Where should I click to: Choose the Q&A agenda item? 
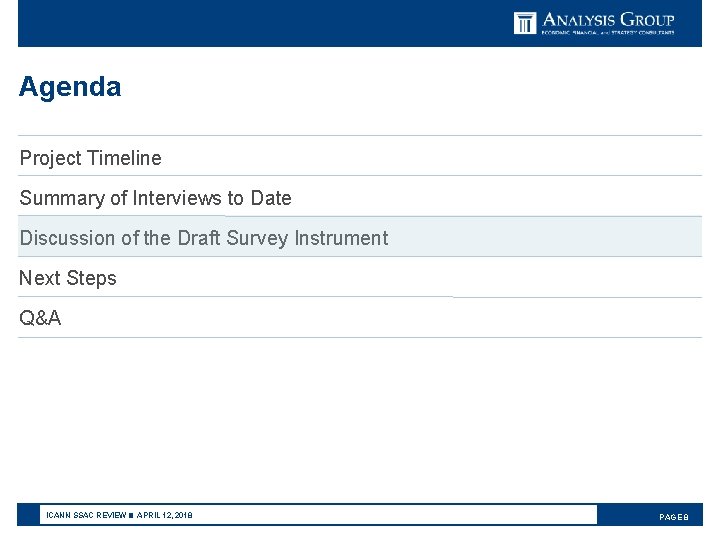coord(40,318)
